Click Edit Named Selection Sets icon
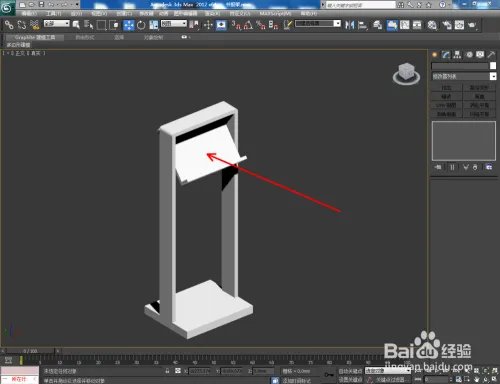The width and height of the screenshot is (500, 384). pos(287,25)
